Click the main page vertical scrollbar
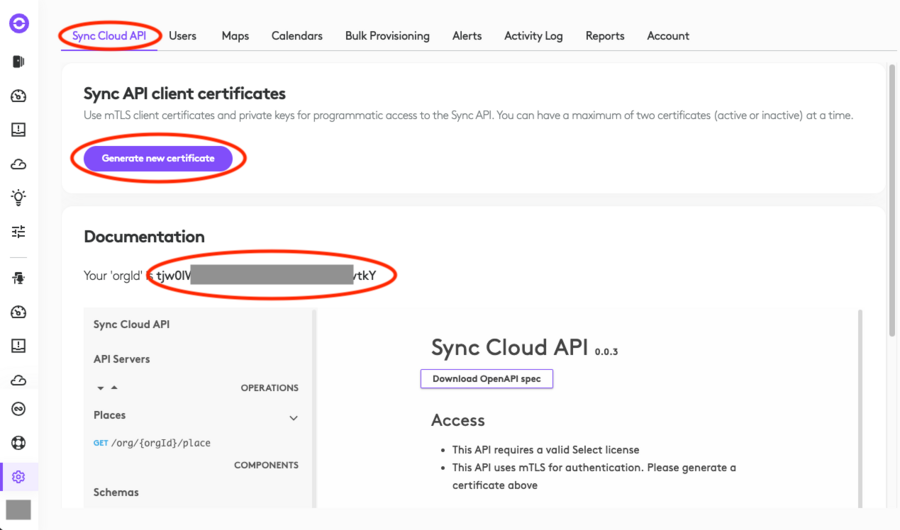Image resolution: width=900 pixels, height=530 pixels. pyautogui.click(x=892, y=200)
